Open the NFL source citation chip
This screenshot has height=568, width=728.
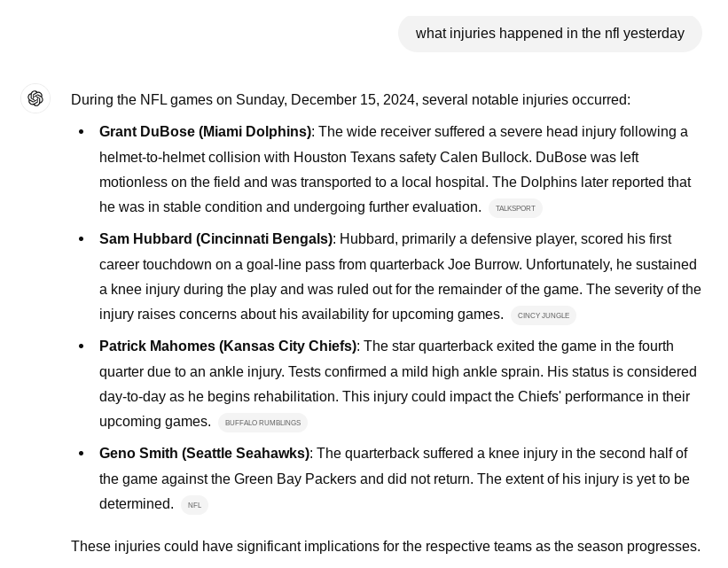[194, 505]
